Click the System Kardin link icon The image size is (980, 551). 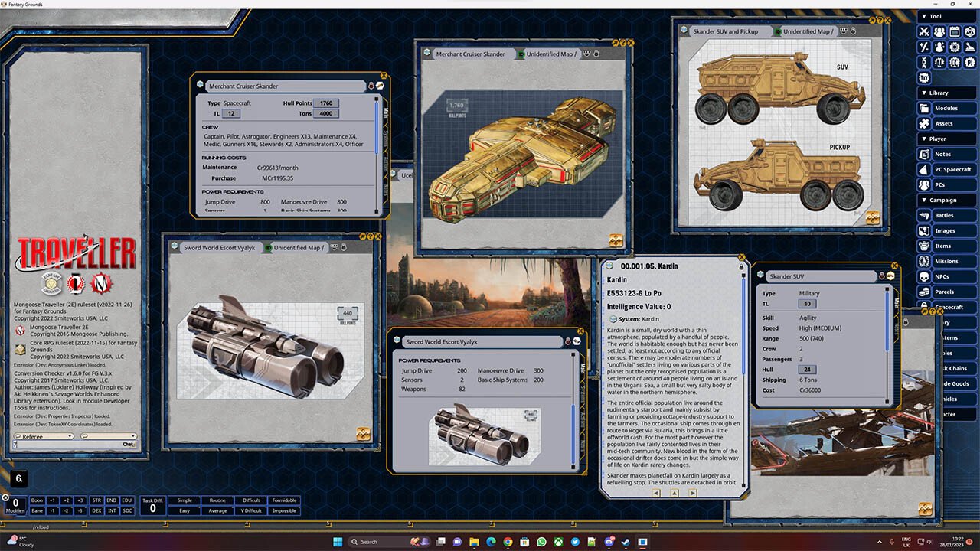[x=612, y=319]
